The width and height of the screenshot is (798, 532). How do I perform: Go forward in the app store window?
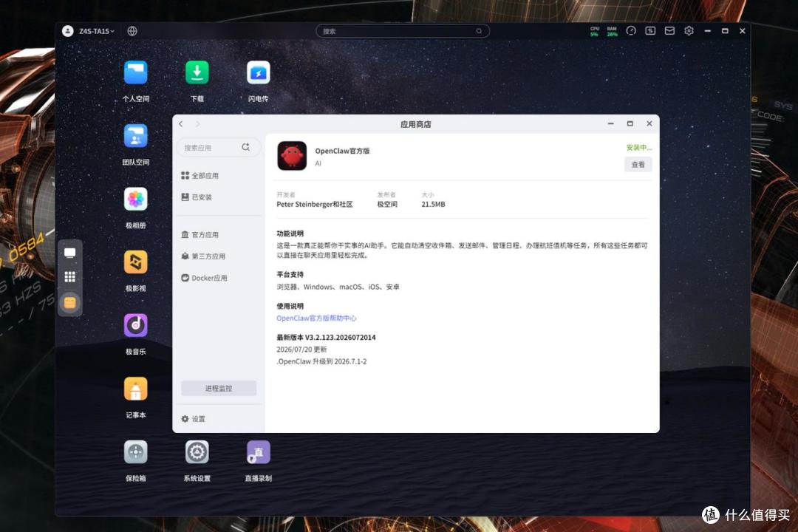coord(198,123)
